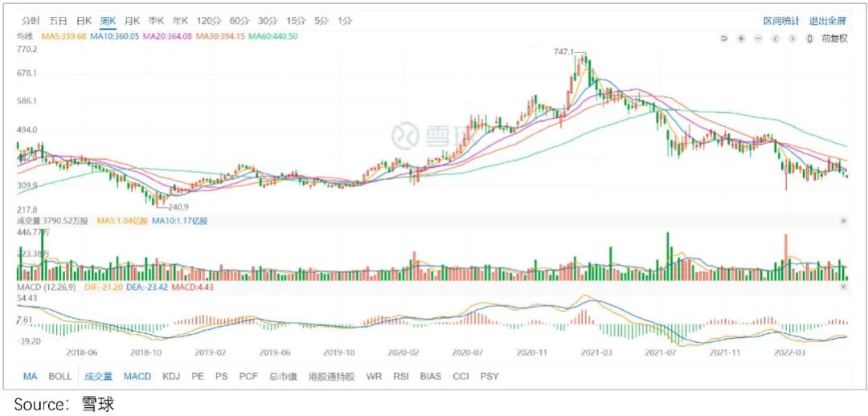Select the 60分 timeframe tab
868x416 pixels.
[x=239, y=20]
